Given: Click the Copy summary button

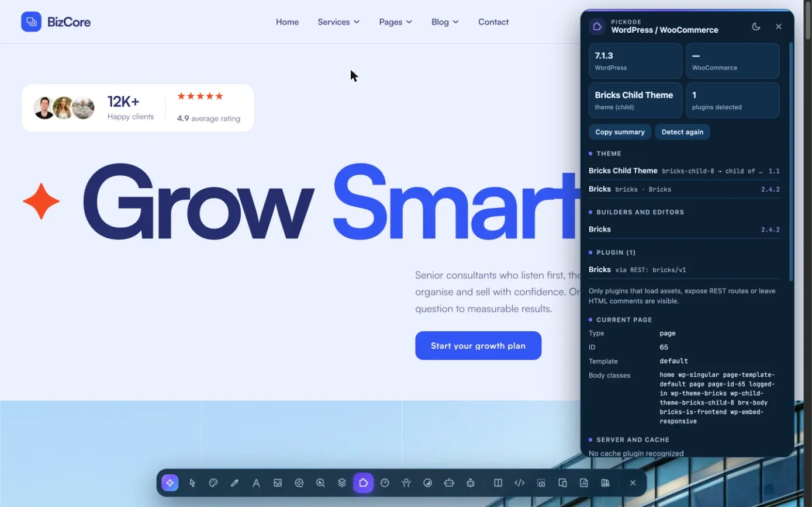Looking at the screenshot, I should click(x=620, y=132).
